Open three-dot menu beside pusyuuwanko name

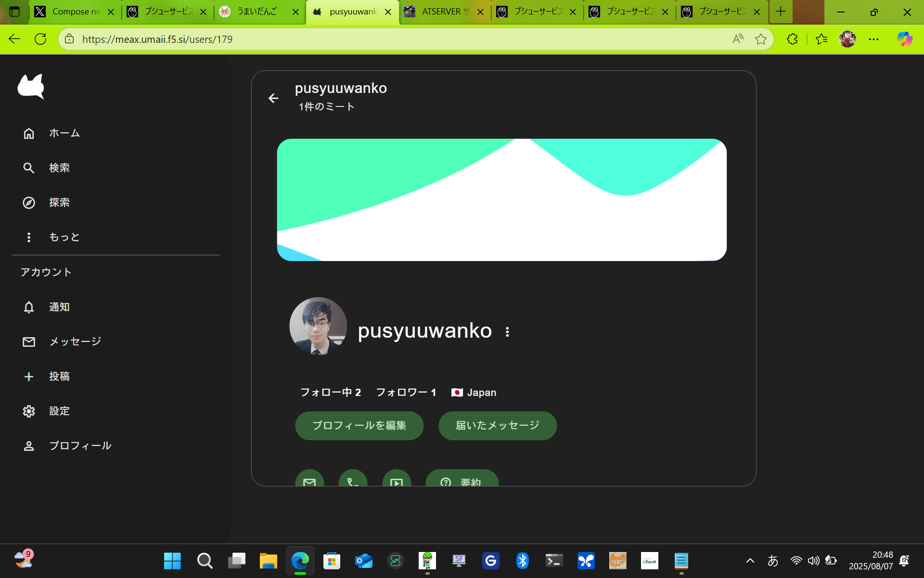[x=507, y=332]
